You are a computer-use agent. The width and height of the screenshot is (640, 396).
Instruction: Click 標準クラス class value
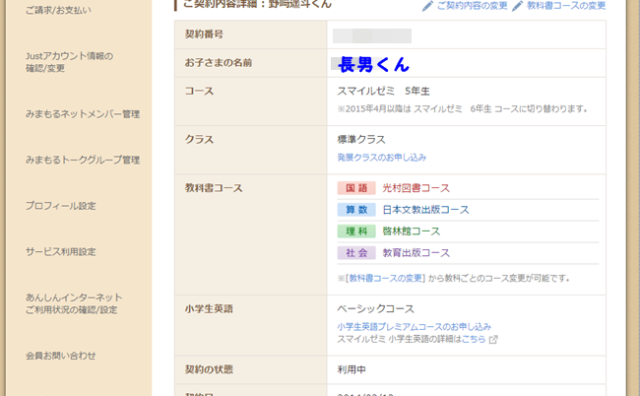tap(361, 140)
